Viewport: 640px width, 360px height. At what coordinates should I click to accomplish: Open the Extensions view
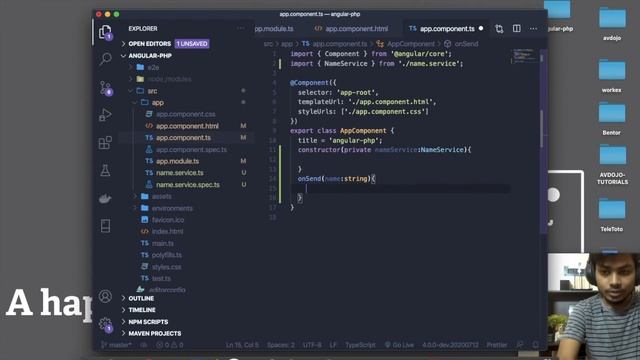click(x=105, y=142)
